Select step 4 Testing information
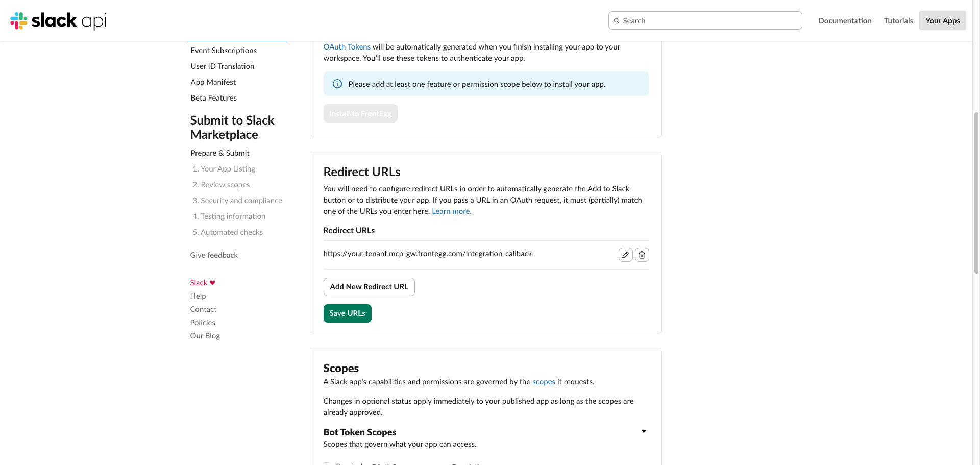Image resolution: width=980 pixels, height=465 pixels. tap(229, 216)
